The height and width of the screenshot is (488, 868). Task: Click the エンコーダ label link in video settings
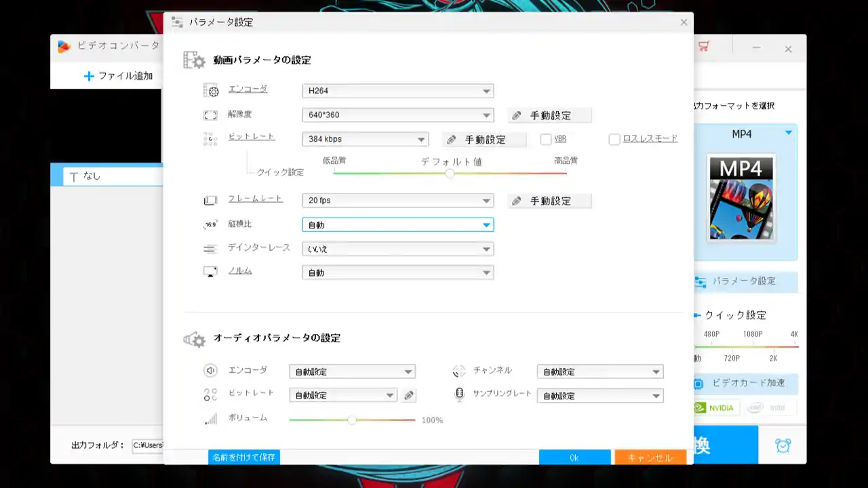click(x=248, y=89)
